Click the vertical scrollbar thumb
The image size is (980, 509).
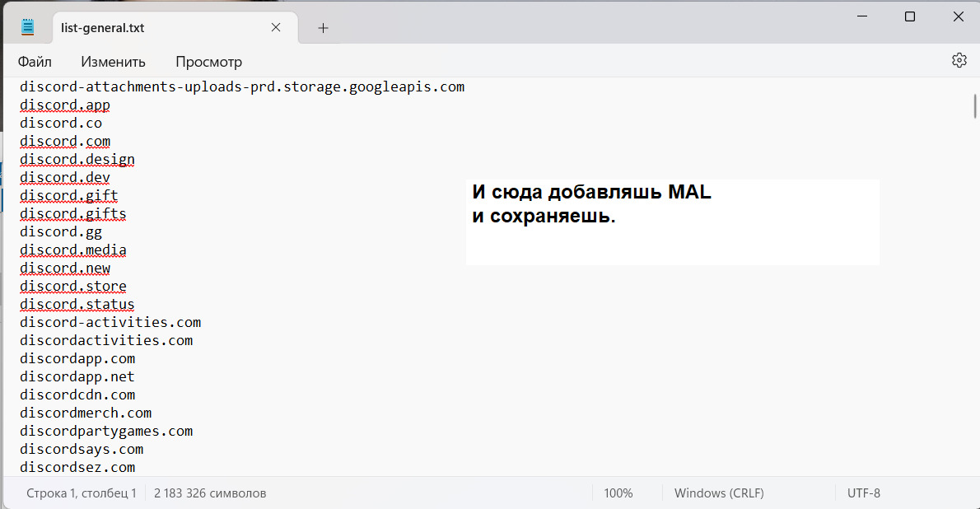tap(975, 106)
